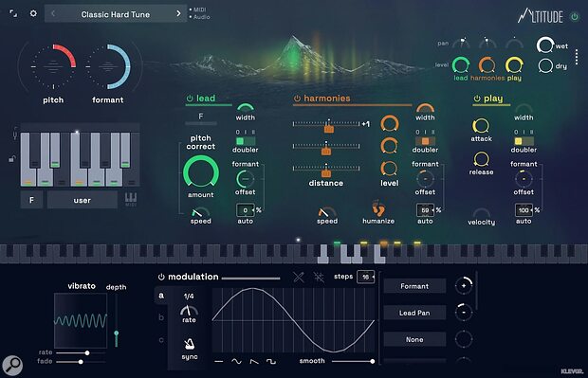Screen dimensions: 588x378
Task: Adjust the vibrato rate slider
Action: (81, 352)
